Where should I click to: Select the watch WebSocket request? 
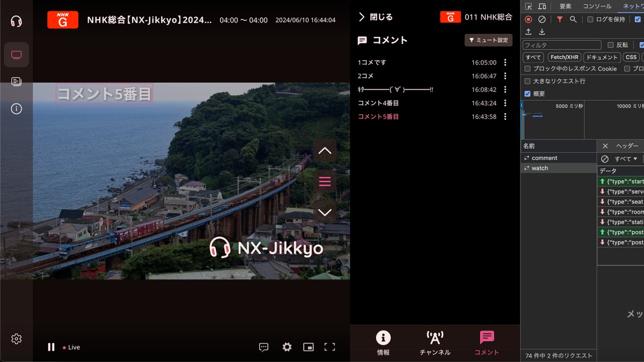(x=558, y=168)
